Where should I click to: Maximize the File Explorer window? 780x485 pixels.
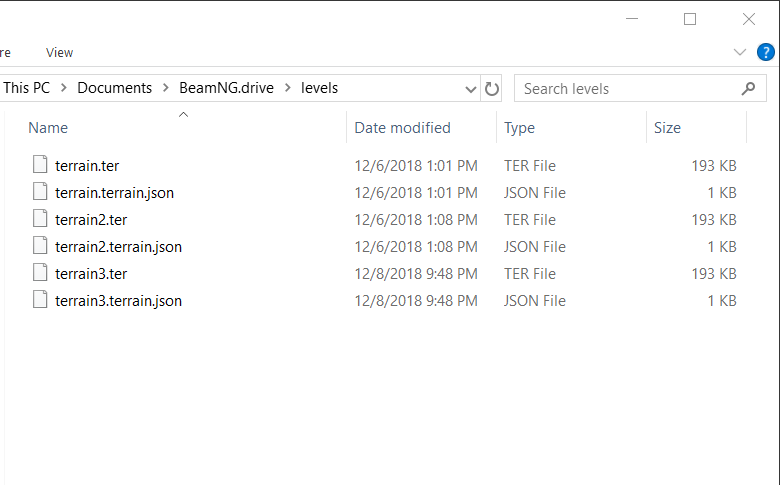(x=690, y=19)
